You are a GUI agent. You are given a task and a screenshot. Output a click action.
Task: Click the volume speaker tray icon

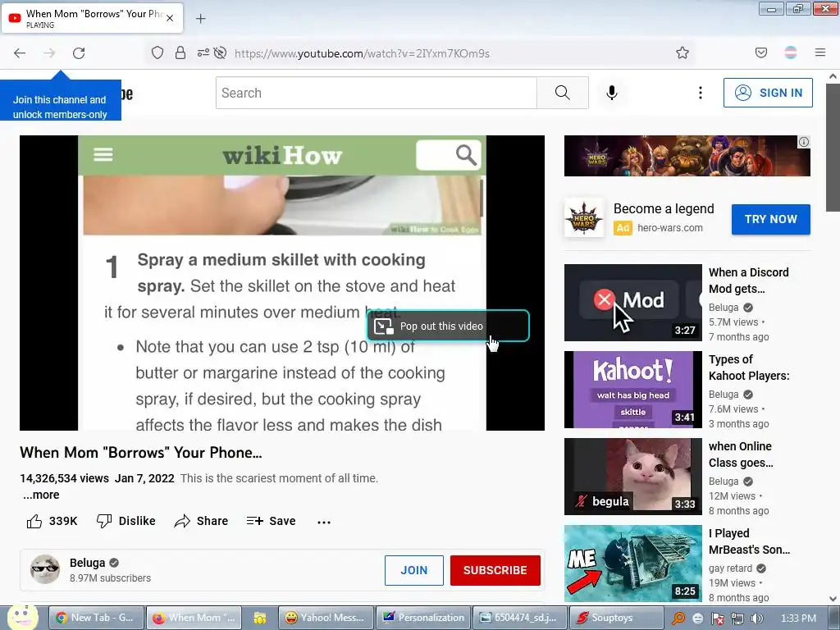click(757, 619)
